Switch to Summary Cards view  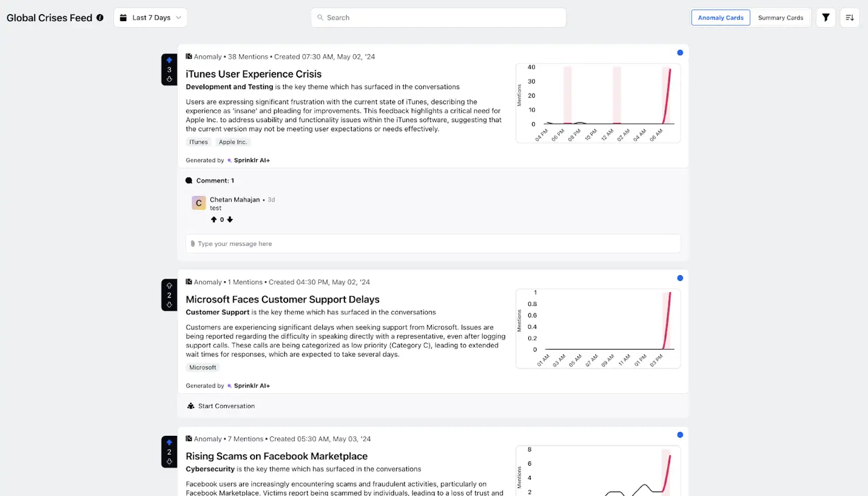point(781,18)
